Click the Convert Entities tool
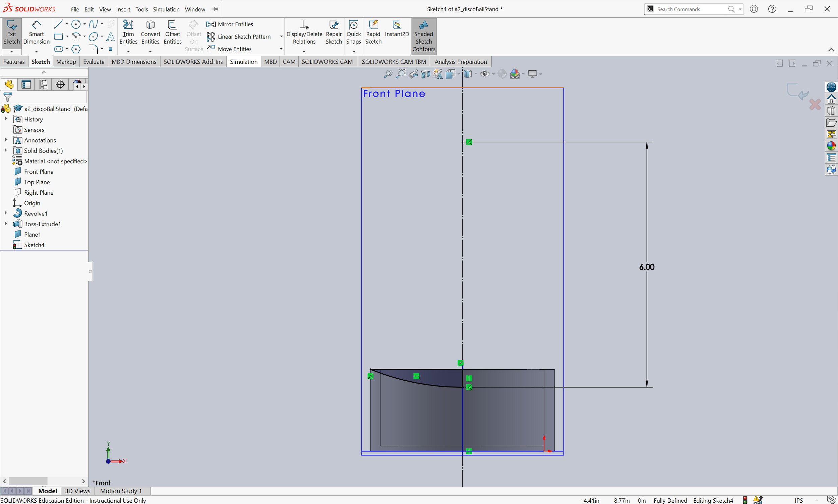The height and width of the screenshot is (504, 838). (150, 33)
